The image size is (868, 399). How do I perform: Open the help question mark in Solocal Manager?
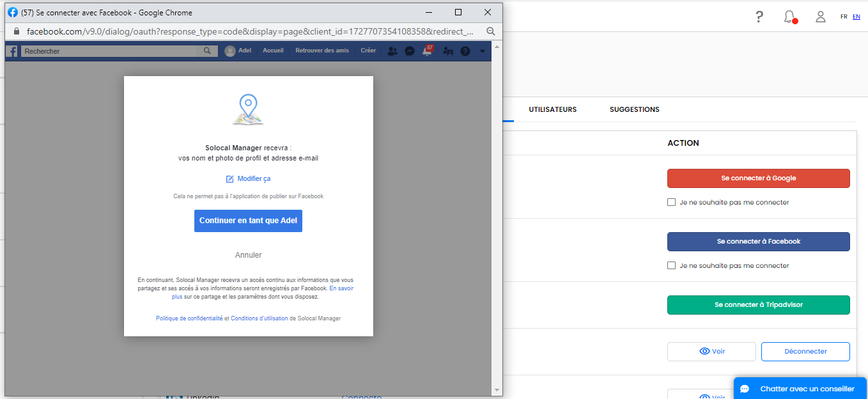[759, 17]
